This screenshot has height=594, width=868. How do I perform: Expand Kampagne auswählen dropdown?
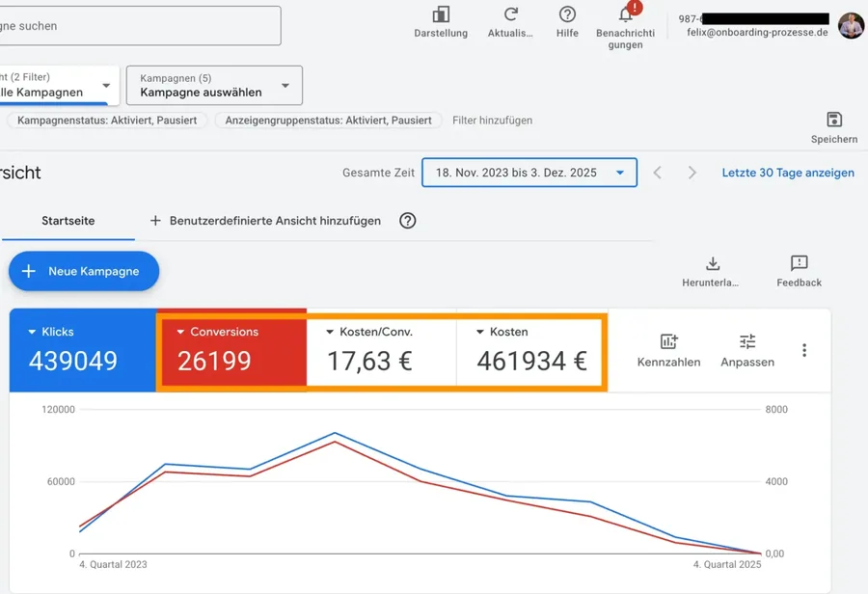pos(214,85)
